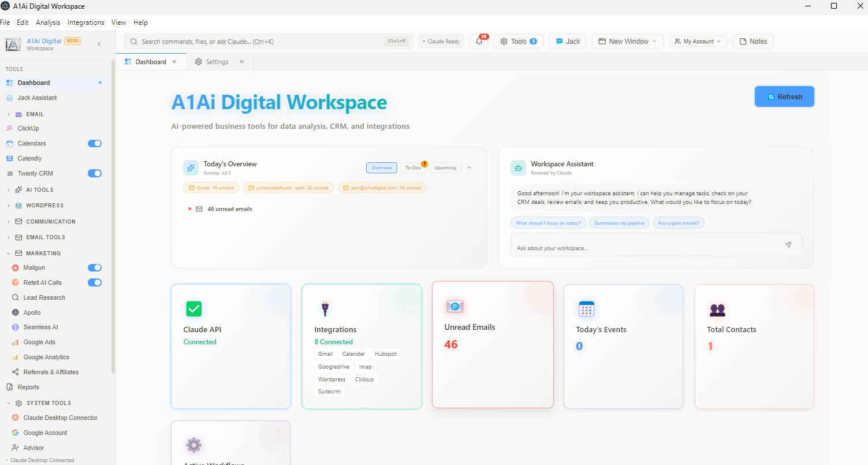Expand the WORDPRESS section
This screenshot has width=868, height=465.
9,206
